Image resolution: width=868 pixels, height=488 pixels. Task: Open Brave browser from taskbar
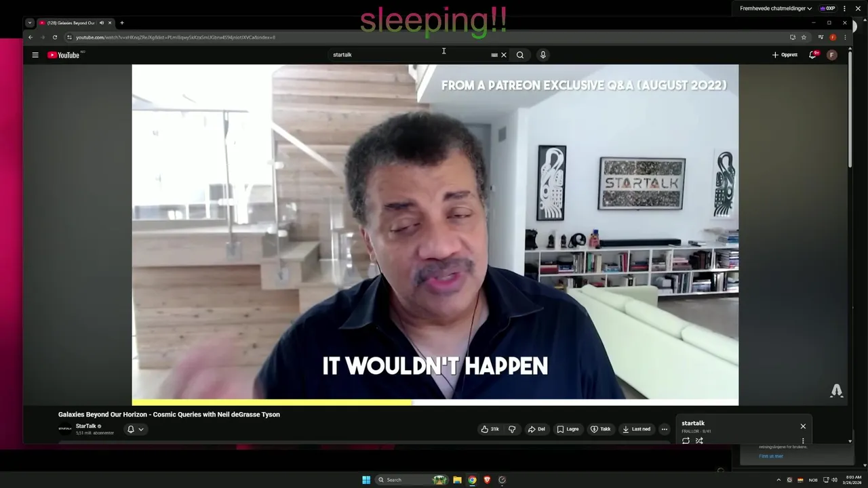(487, 480)
